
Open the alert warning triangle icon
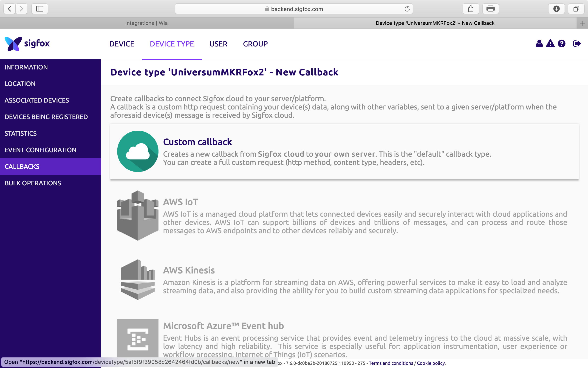[550, 44]
